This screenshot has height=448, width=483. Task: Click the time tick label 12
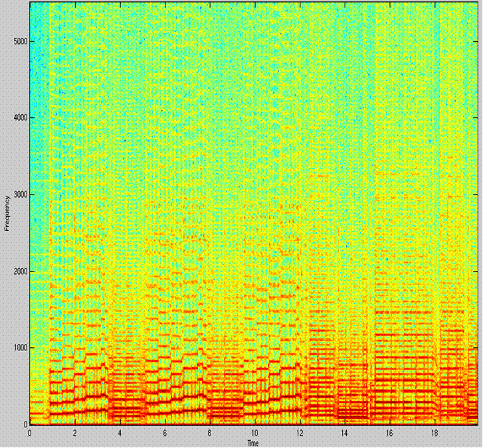[300, 433]
